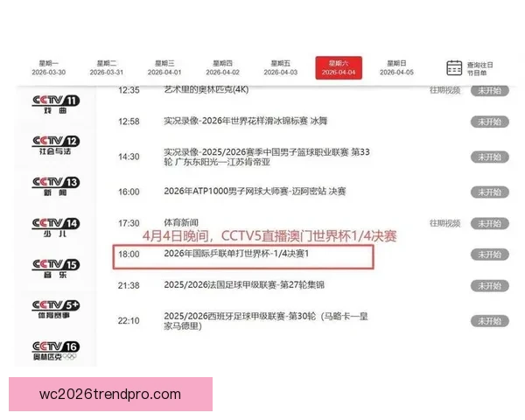The height and width of the screenshot is (420, 525).
Task: Select program 中国男子篮球职业联赛 第33轮
Action: (267, 157)
